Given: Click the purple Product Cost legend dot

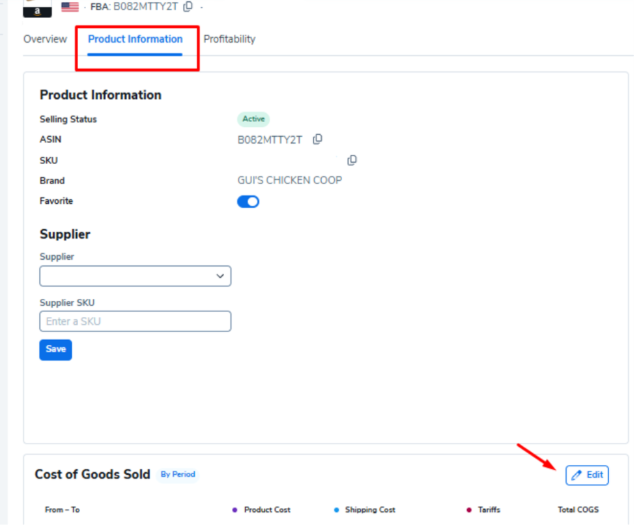Looking at the screenshot, I should point(234,510).
